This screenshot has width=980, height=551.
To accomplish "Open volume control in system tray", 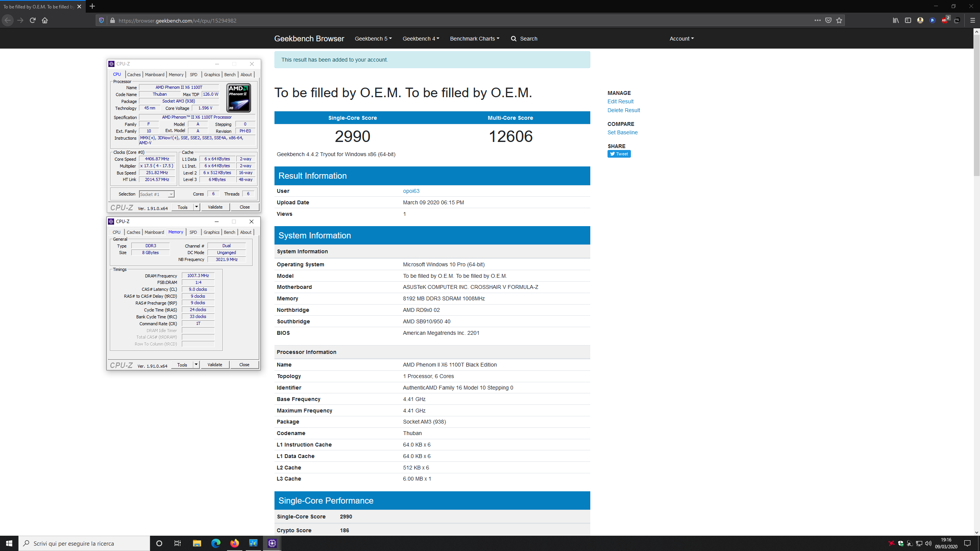I will tap(928, 543).
